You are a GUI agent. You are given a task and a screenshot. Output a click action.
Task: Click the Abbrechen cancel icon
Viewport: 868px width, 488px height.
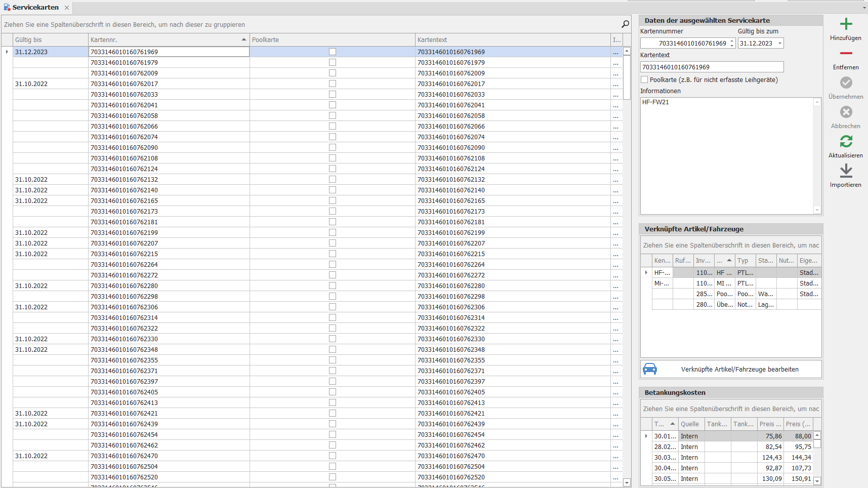tap(846, 112)
